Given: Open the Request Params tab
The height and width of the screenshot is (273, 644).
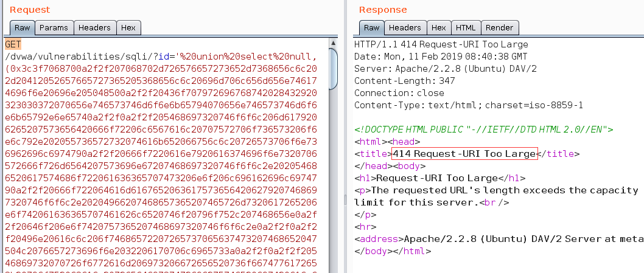Looking at the screenshot, I should point(54,28).
